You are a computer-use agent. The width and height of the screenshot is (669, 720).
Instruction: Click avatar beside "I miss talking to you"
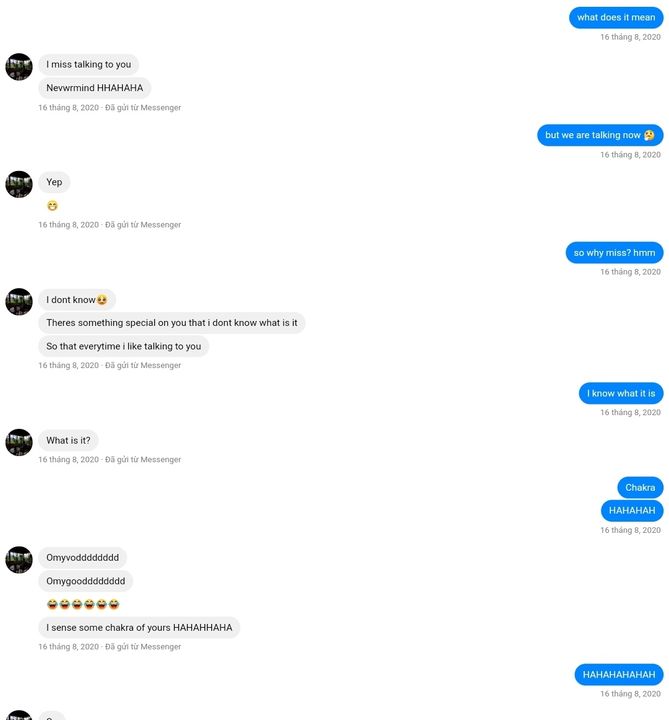click(19, 67)
